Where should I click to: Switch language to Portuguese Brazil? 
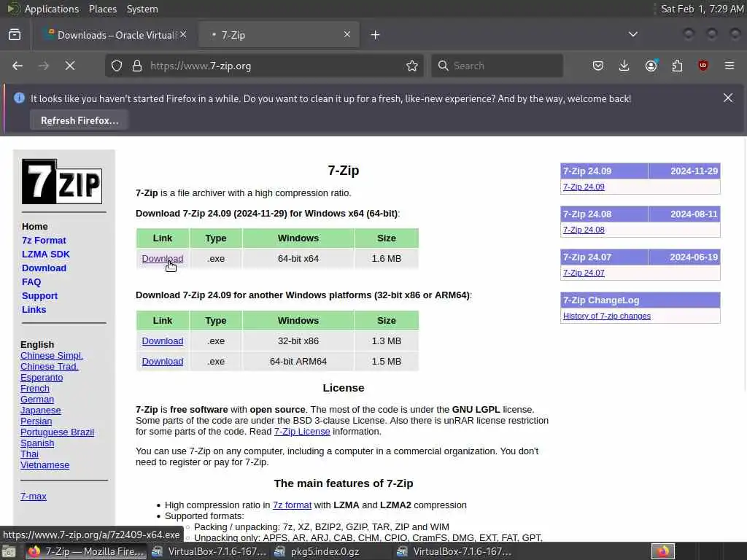click(57, 432)
